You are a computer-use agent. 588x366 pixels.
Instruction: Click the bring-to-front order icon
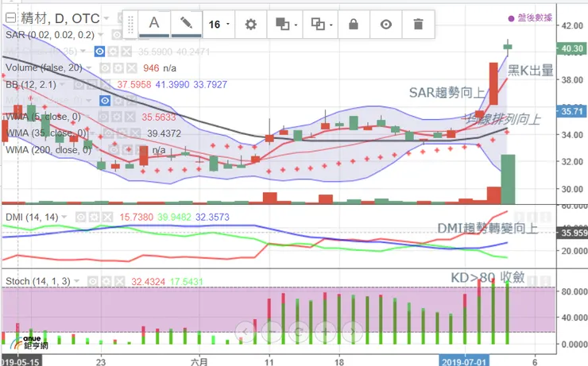284,25
